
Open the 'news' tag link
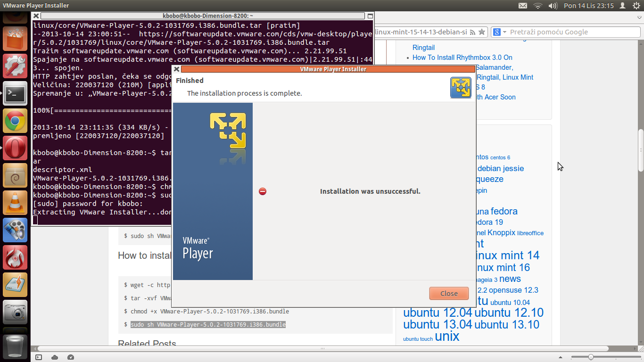coord(510,279)
